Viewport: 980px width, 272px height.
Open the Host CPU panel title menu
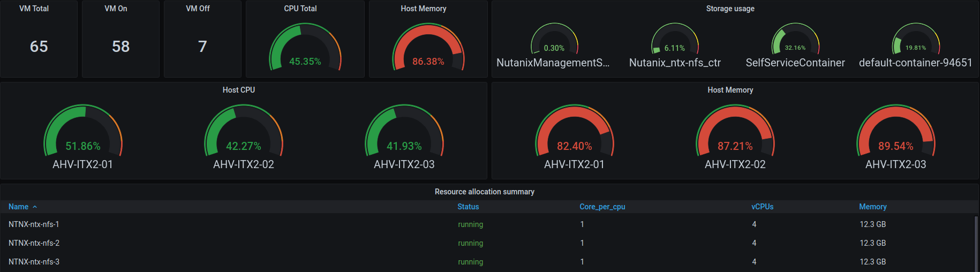click(x=238, y=90)
